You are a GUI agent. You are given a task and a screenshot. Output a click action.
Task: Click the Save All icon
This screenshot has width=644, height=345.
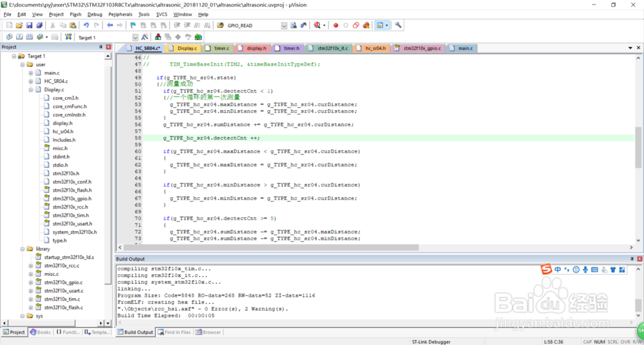(39, 26)
